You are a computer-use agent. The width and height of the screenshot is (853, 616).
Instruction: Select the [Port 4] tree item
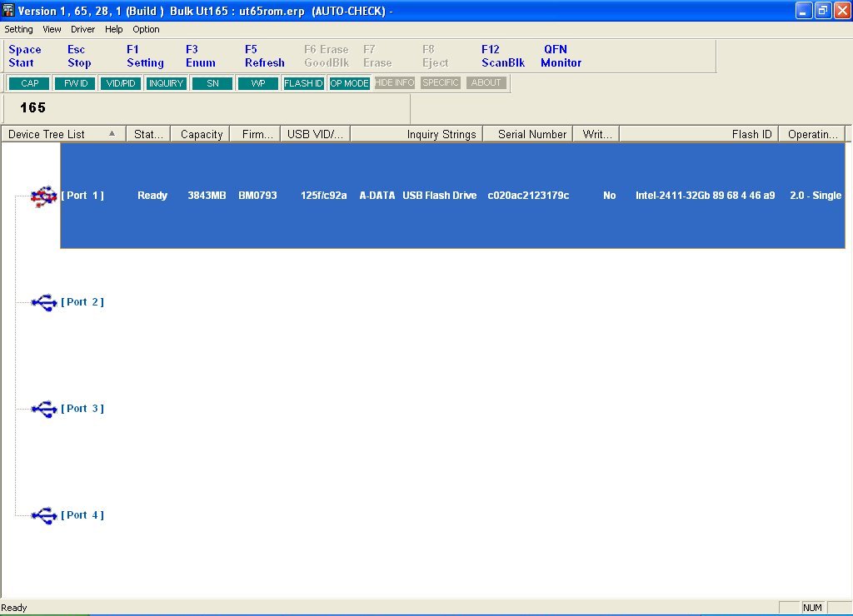(82, 515)
